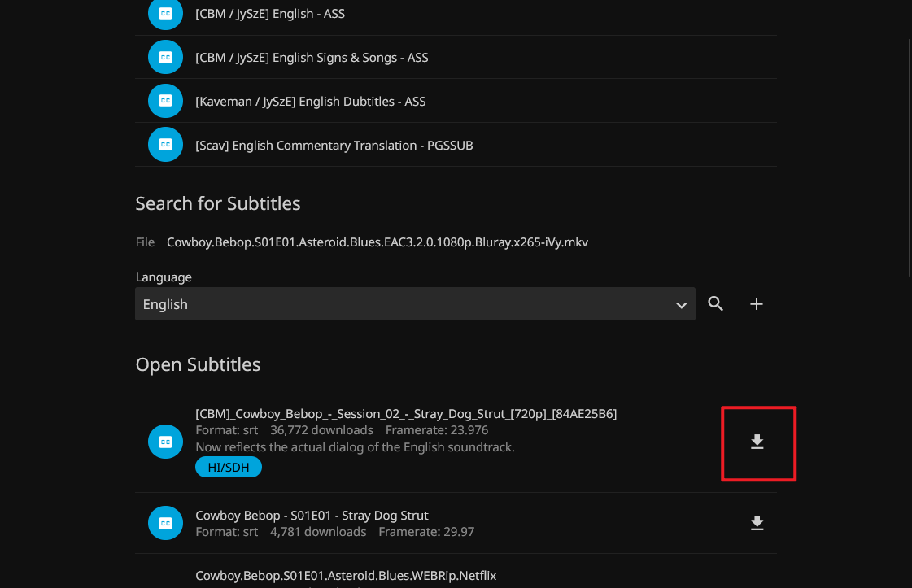Select the [CBM / JySzE] English - ASS track
Screen dimensions: 912x588
[270, 14]
